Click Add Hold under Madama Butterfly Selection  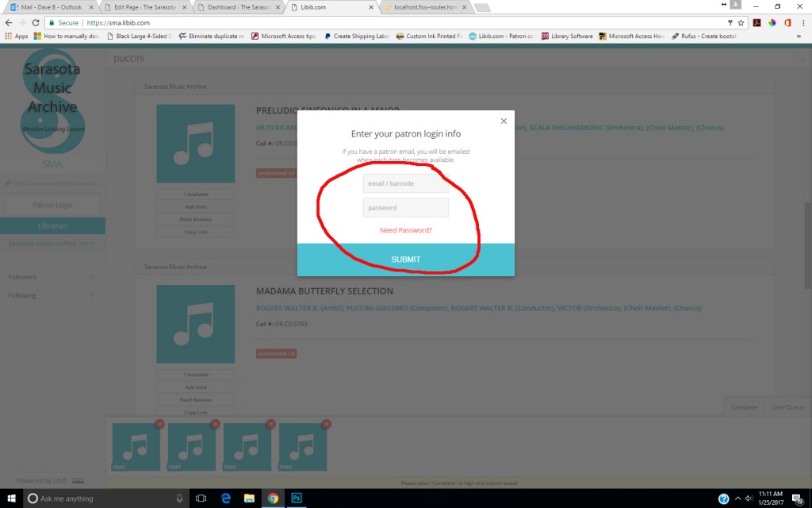196,387
